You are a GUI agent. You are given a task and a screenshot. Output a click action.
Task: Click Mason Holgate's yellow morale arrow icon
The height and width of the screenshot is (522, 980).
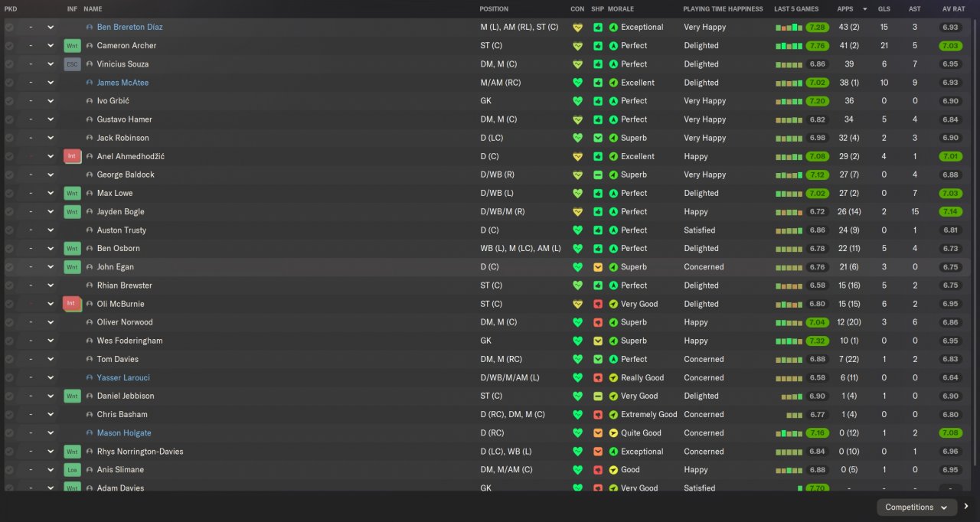tap(613, 433)
